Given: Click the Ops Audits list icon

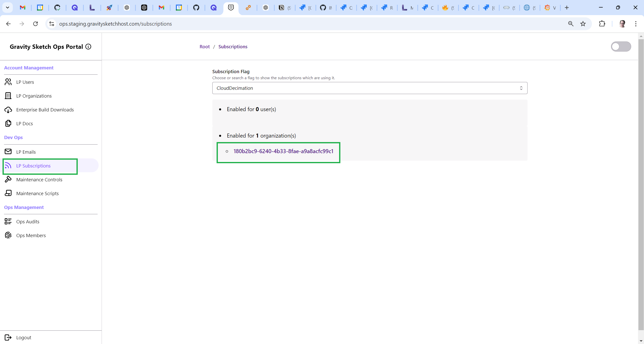Looking at the screenshot, I should tap(8, 221).
